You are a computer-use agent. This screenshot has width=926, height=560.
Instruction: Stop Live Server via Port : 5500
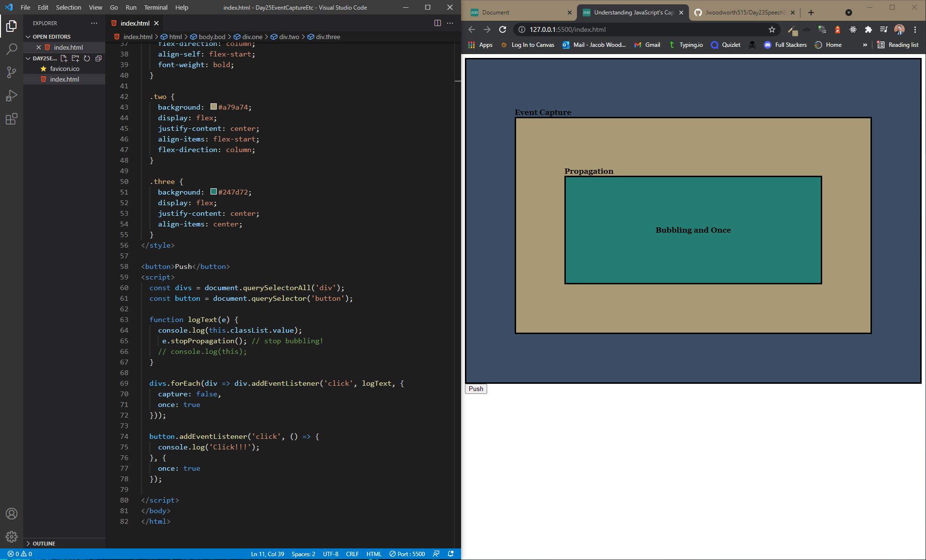click(407, 554)
